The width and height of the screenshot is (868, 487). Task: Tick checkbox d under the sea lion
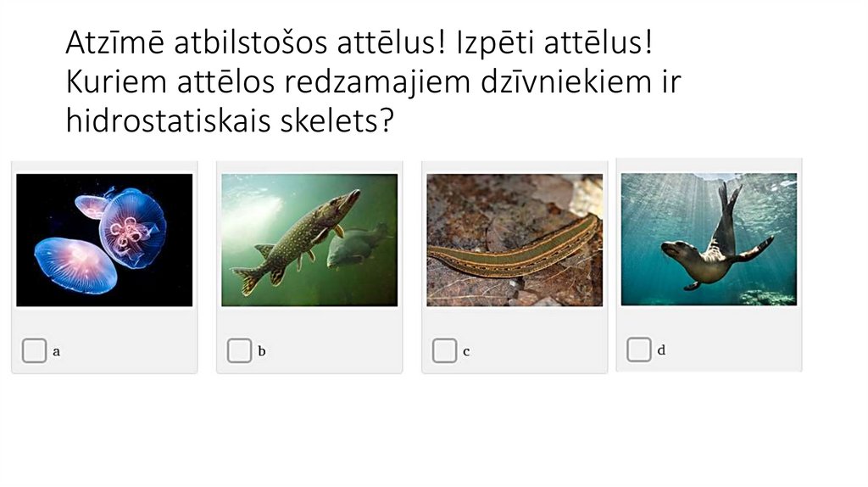click(x=639, y=350)
